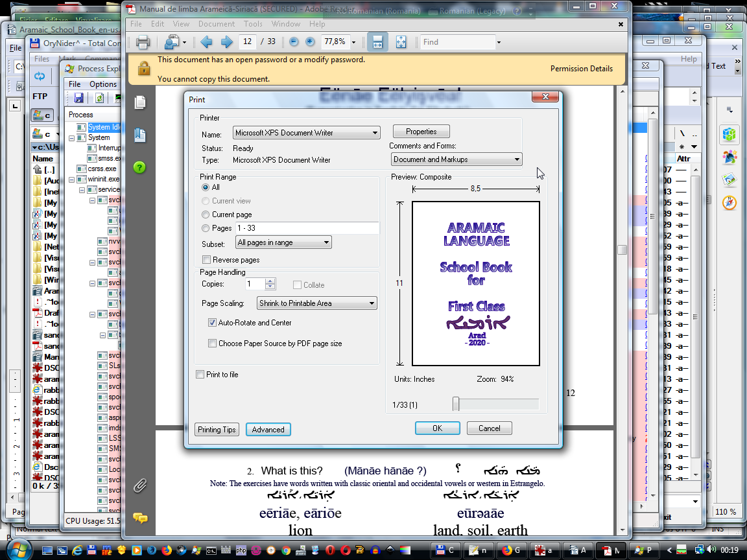
Task: Tick the Print to file checkbox
Action: pyautogui.click(x=200, y=375)
